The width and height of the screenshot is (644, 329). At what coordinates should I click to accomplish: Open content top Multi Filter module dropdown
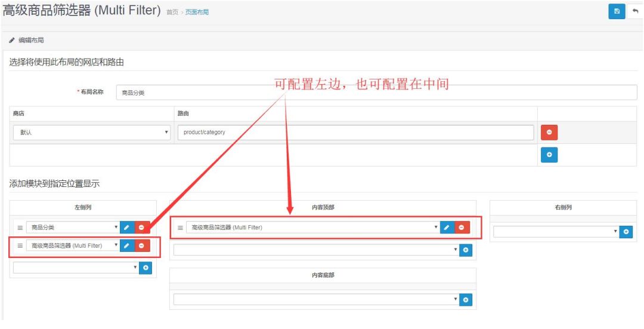pos(312,227)
